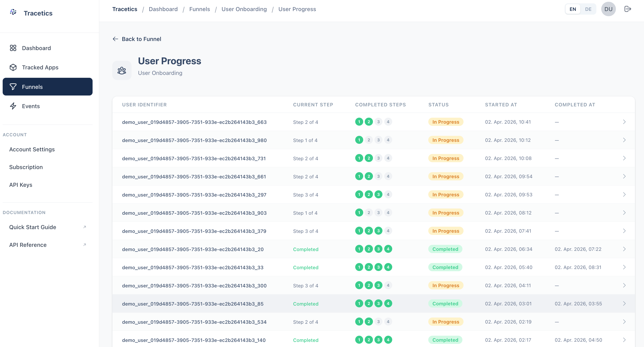Viewport: 644px width, 347px height.
Task: Select user row demo_user ending _534
Action: point(374,322)
